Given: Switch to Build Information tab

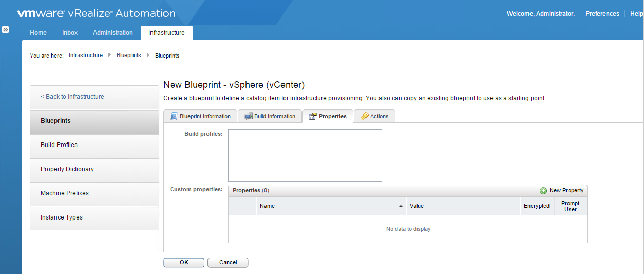Looking at the screenshot, I should [x=270, y=116].
